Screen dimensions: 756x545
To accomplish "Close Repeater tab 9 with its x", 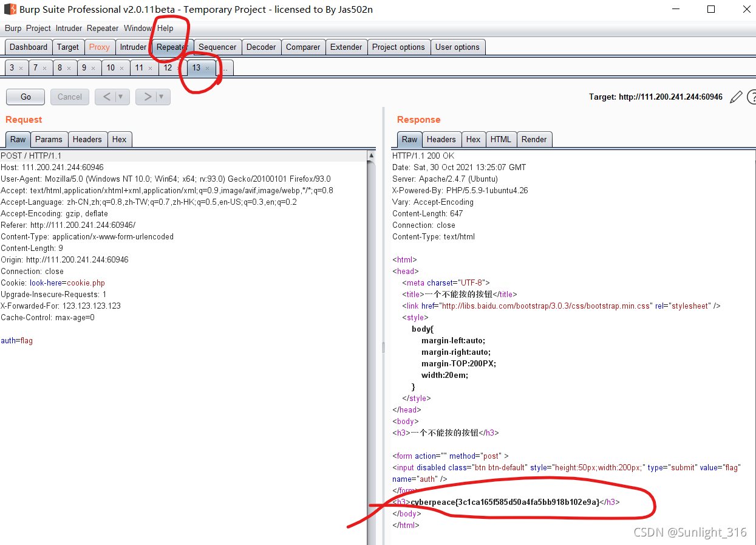I will tap(93, 68).
